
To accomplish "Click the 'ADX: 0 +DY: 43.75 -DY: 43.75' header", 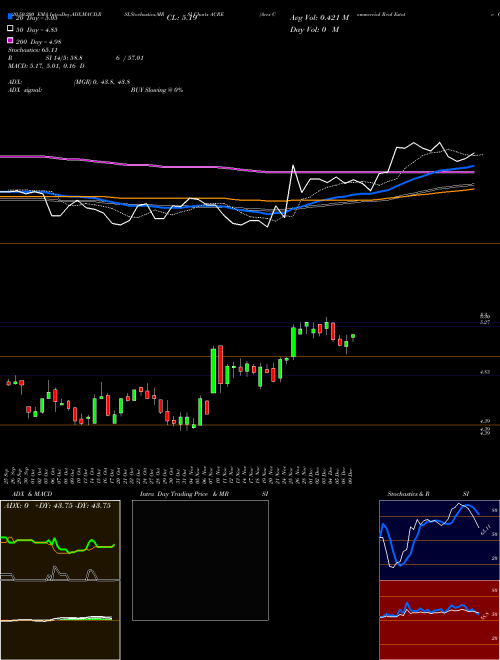I will pos(57,506).
